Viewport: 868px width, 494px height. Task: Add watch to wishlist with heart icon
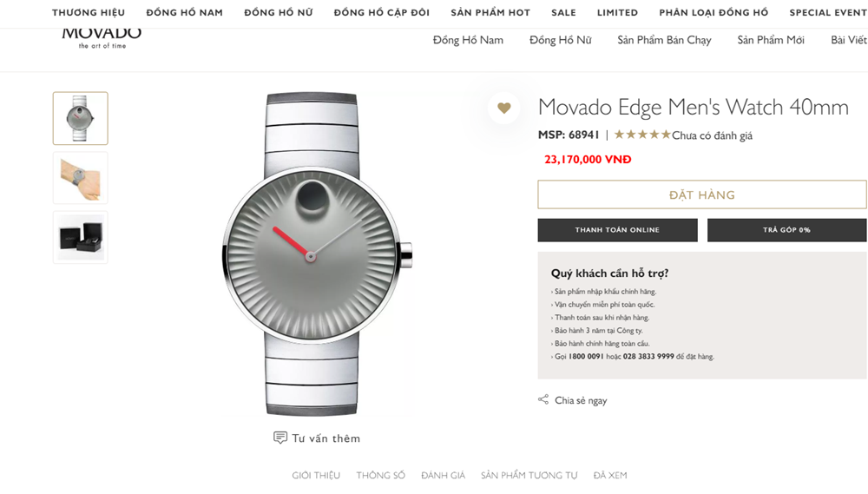504,109
